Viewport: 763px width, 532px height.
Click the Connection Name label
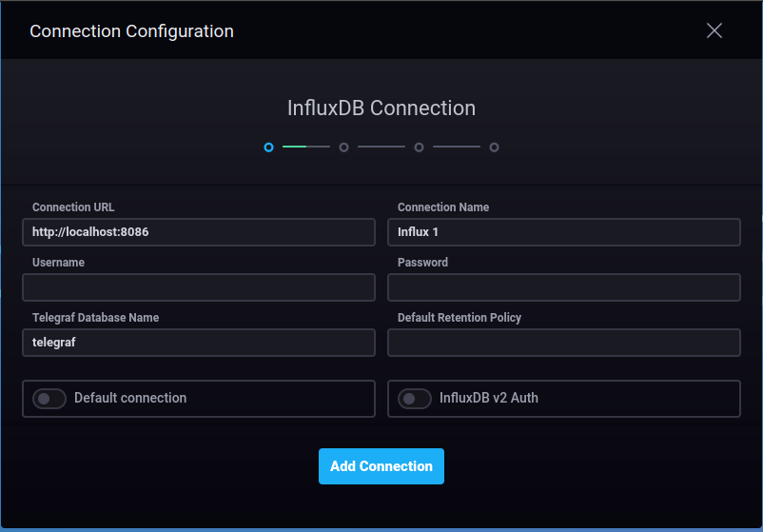443,207
